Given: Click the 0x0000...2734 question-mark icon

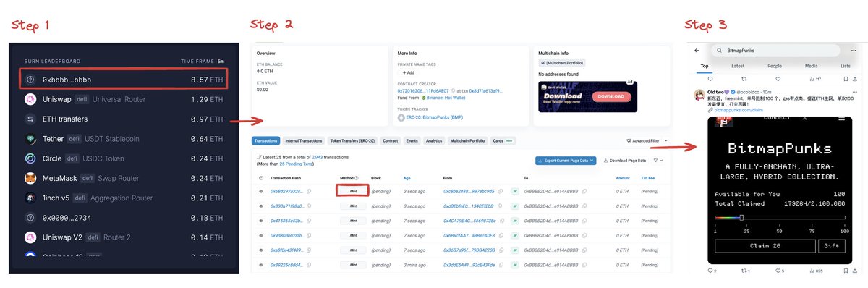Looking at the screenshot, I should click(30, 218).
